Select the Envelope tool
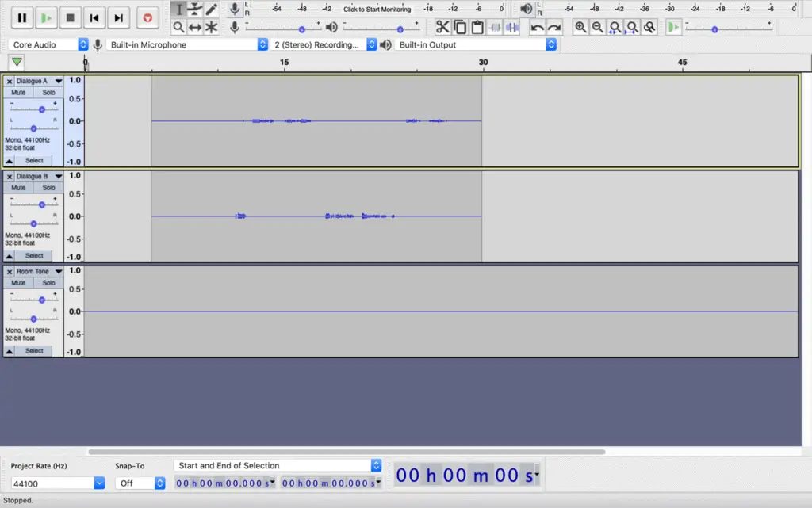 point(195,9)
